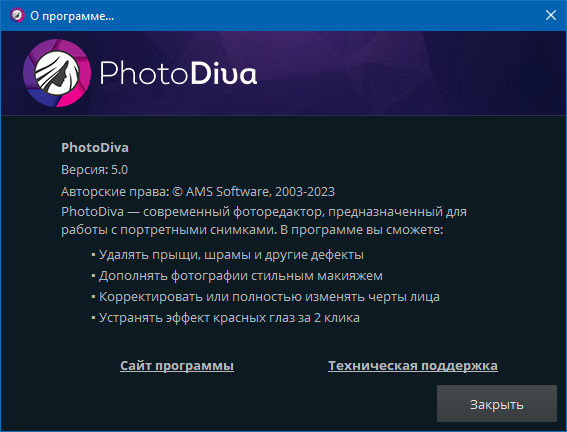
Task: Click the Закрыть button
Action: (496, 403)
